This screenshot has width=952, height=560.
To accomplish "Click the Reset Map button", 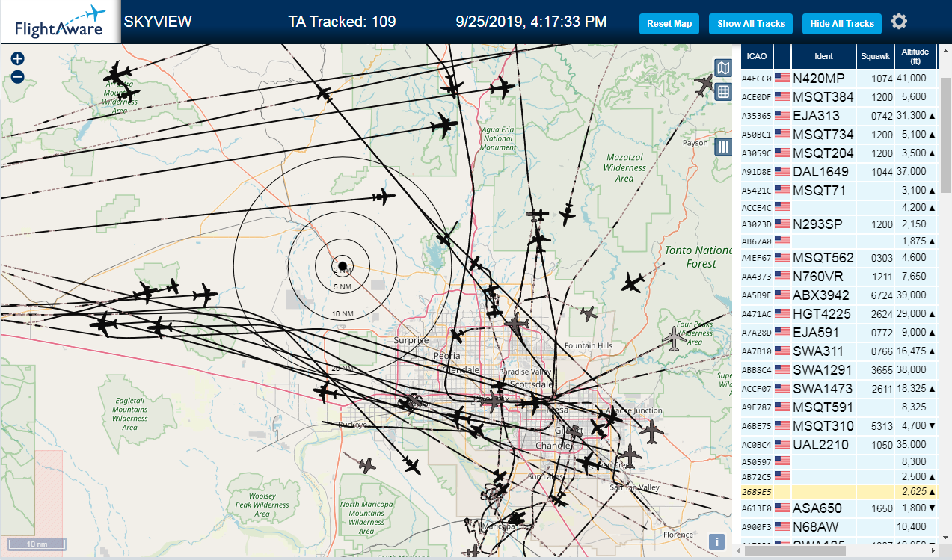I will (x=669, y=23).
